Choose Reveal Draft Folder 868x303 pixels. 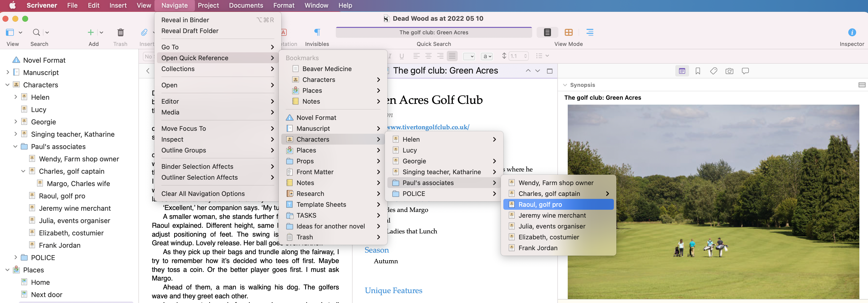coord(217,31)
